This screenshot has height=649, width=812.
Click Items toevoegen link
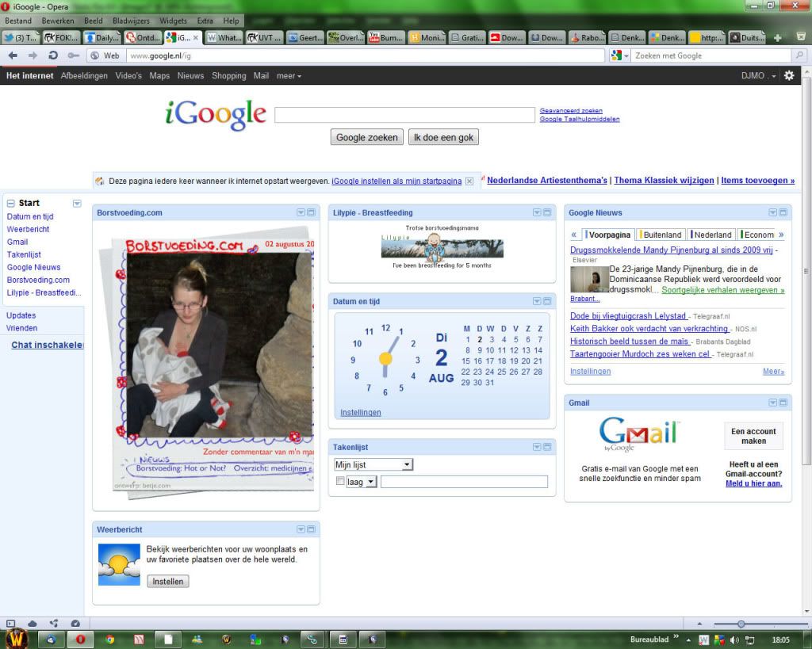757,180
